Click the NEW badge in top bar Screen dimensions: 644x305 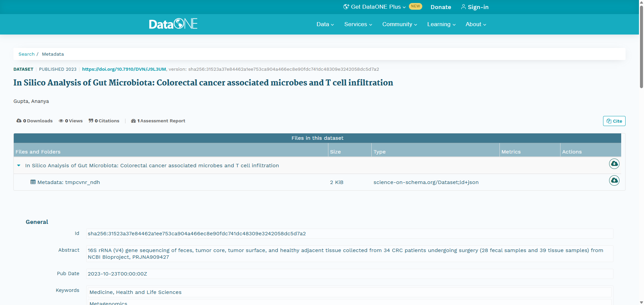tap(416, 6)
